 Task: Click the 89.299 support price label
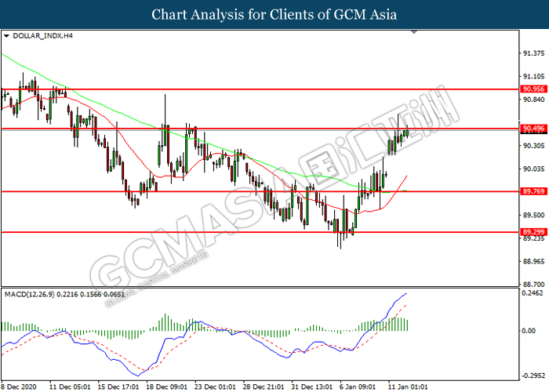pos(533,232)
